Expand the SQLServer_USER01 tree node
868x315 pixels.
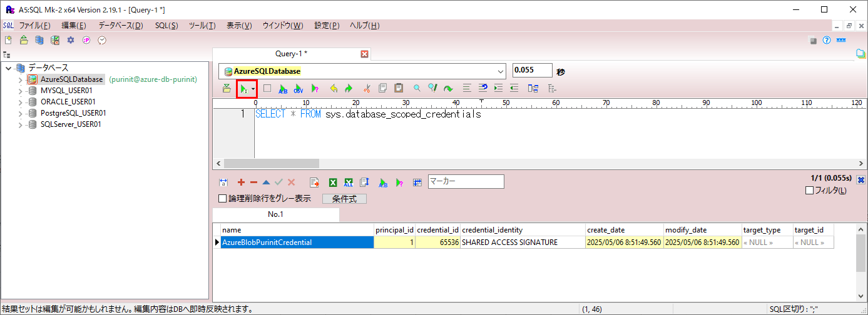click(x=20, y=124)
